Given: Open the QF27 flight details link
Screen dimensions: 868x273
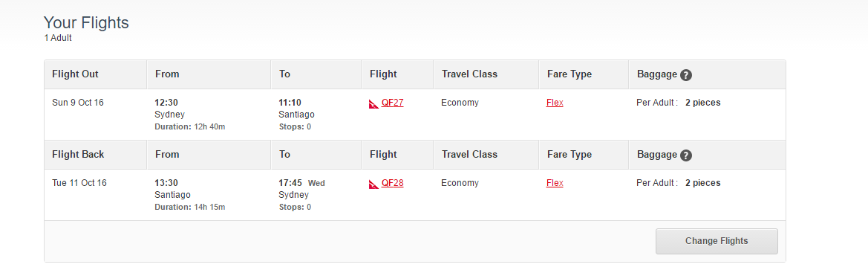Looking at the screenshot, I should coord(393,103).
